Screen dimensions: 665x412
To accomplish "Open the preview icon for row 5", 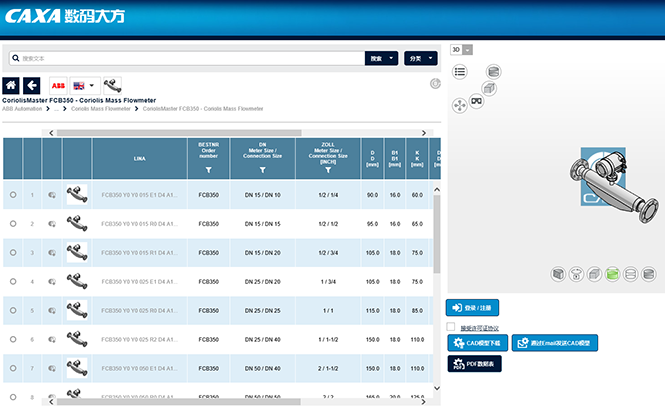I will coord(52,311).
